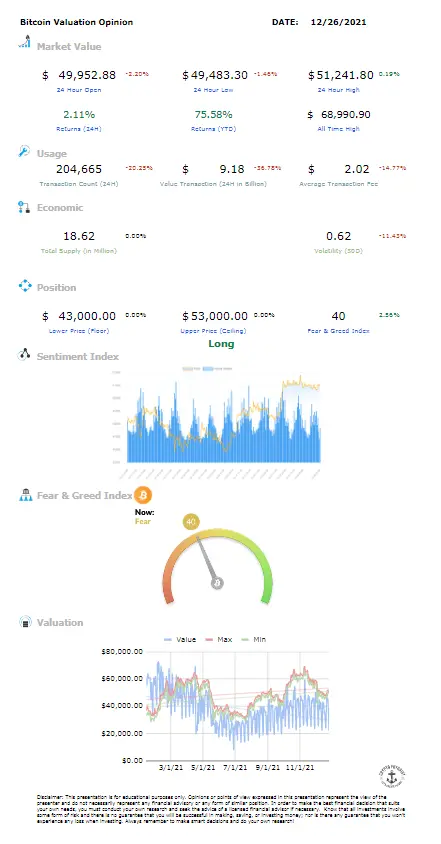Image resolution: width=441 pixels, height=844 pixels.
Task: Click the total supply value 18.62
Action: pos(79,236)
